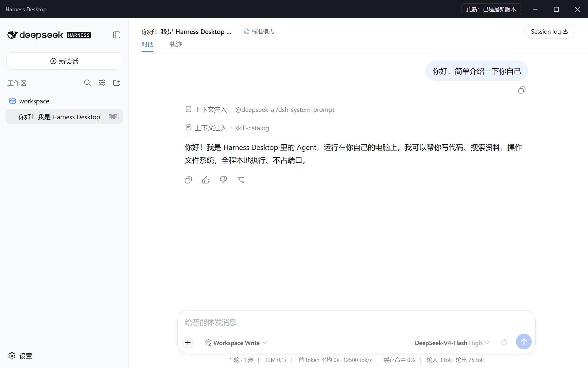Viewport: 588px width, 368px height.
Task: Click 输入 3 tok · 输出 75 tok status
Action: click(455, 360)
